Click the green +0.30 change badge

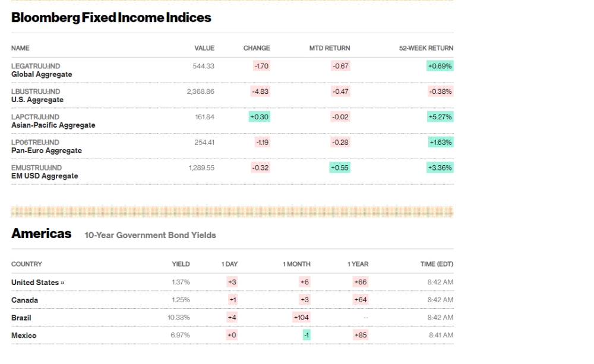point(259,117)
